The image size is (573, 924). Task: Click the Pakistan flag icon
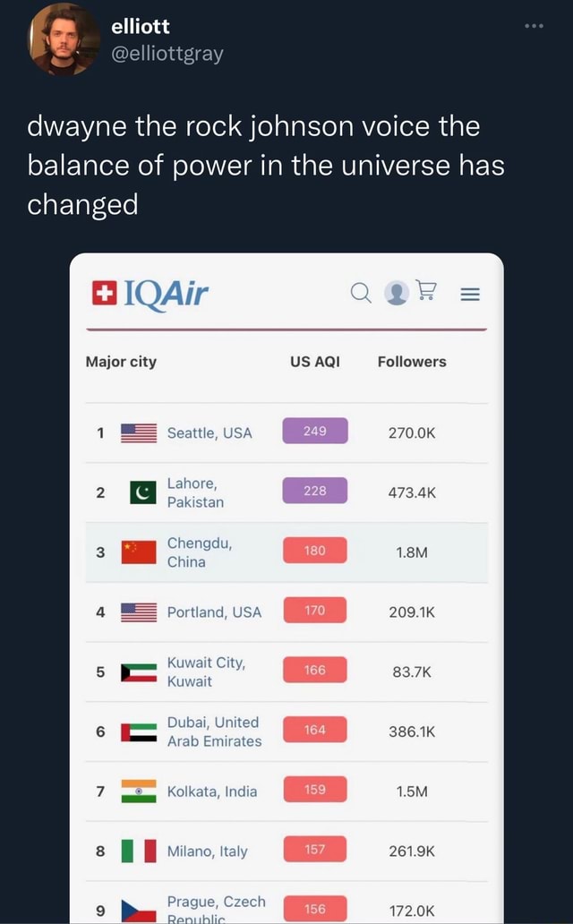pos(141,492)
